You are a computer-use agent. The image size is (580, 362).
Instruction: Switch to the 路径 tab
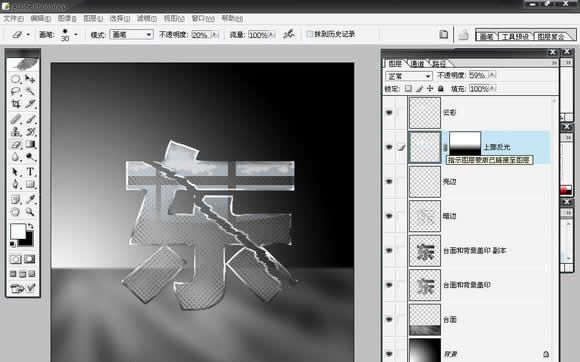click(439, 64)
